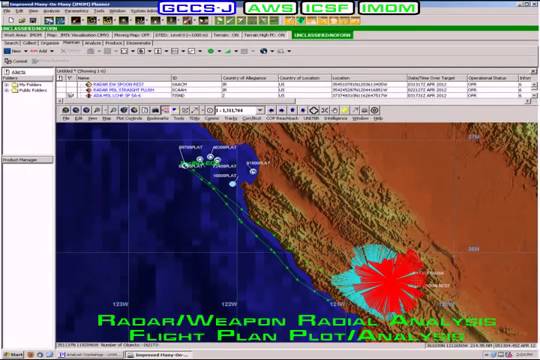Click the hand pan icon on map toolbar

coord(335,110)
